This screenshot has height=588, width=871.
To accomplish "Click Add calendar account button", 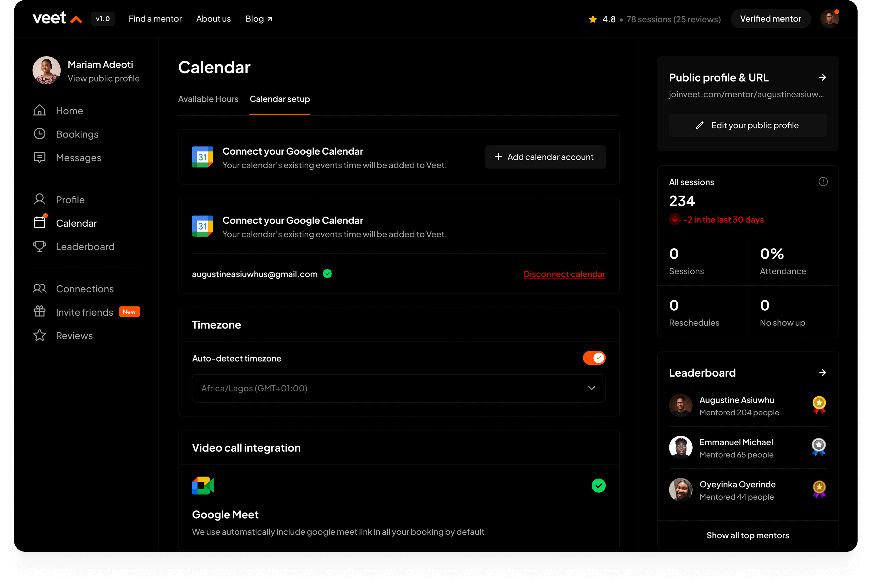I will click(545, 157).
